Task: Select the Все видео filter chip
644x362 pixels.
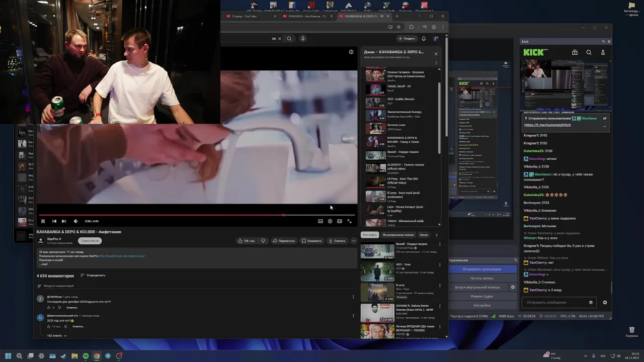Action: (369, 235)
